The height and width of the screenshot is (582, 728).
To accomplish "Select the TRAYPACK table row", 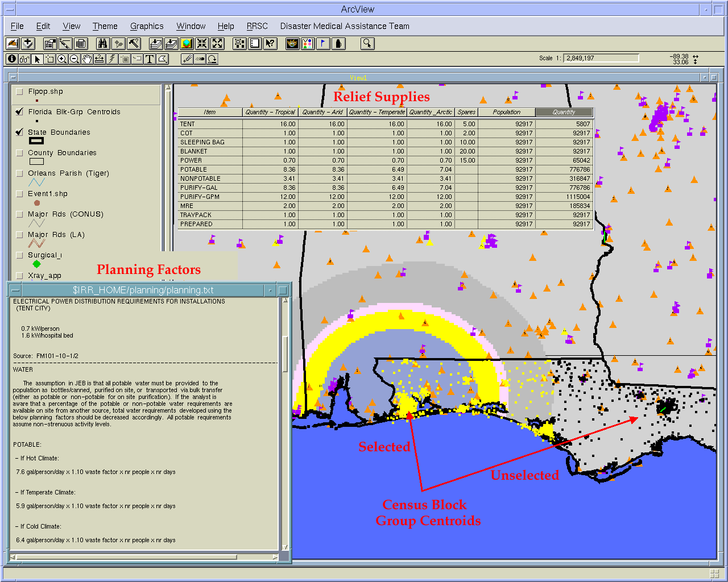I will (386, 215).
